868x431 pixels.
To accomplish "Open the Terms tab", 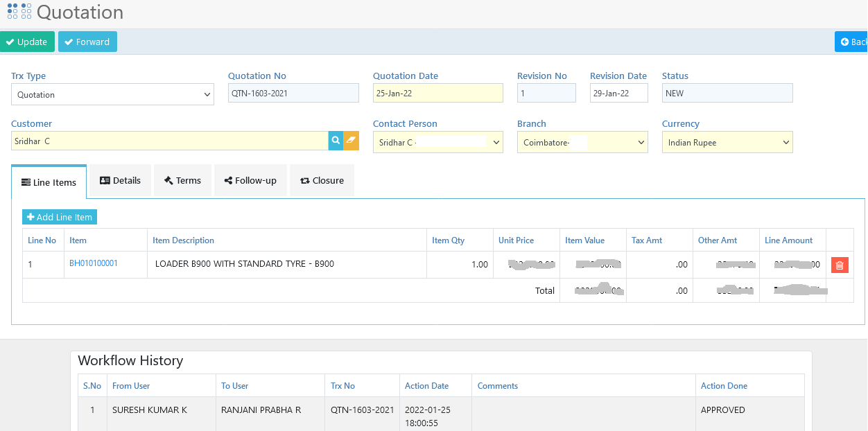I will point(182,179).
